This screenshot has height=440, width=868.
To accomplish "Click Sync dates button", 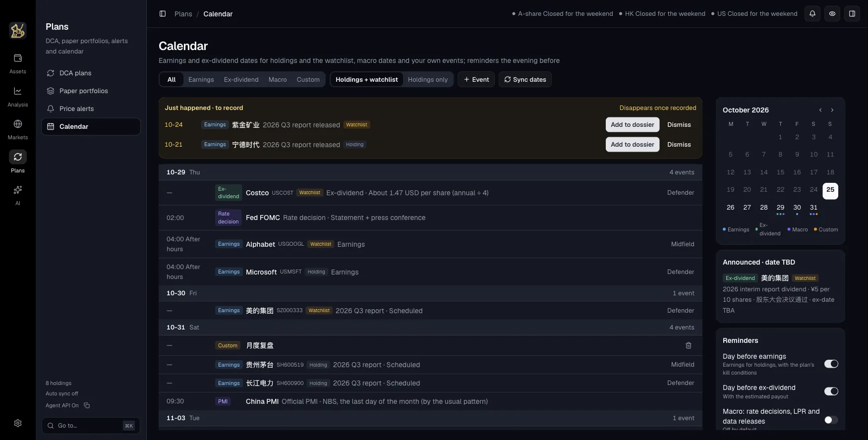I will (525, 79).
